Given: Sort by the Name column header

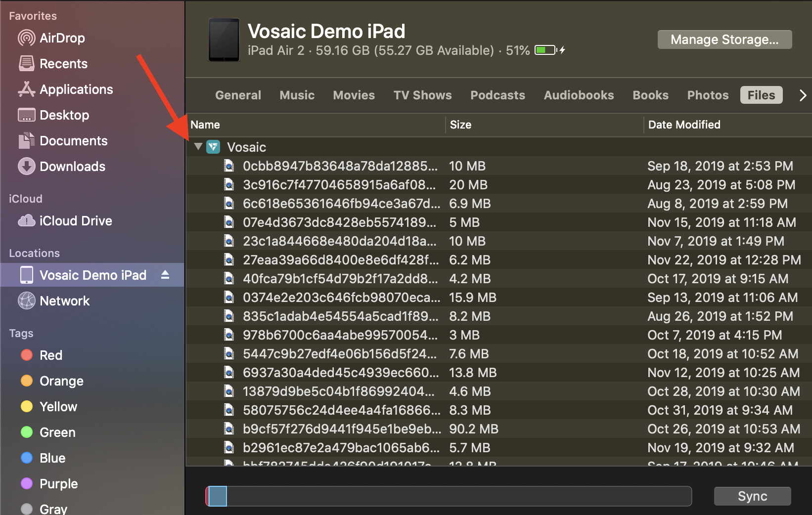Looking at the screenshot, I should 316,125.
